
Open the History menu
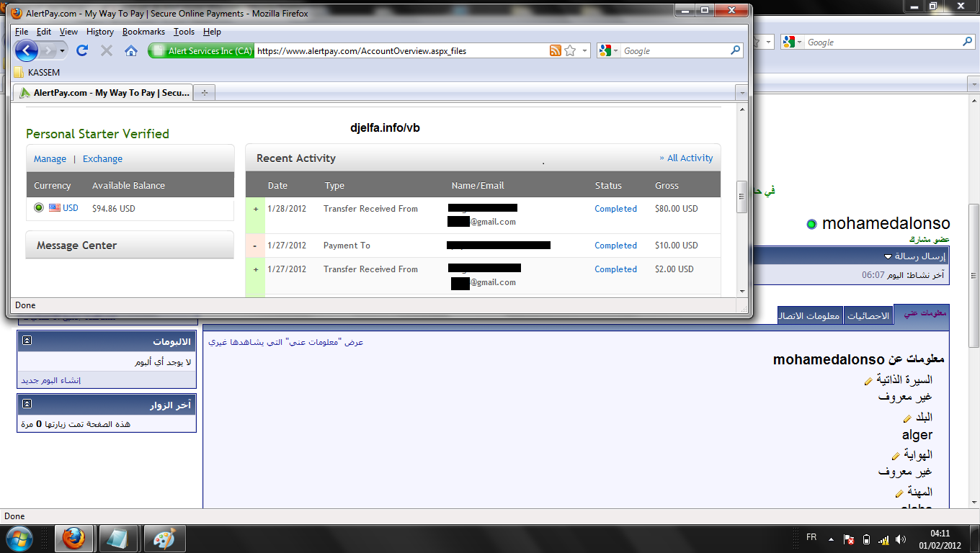point(100,32)
